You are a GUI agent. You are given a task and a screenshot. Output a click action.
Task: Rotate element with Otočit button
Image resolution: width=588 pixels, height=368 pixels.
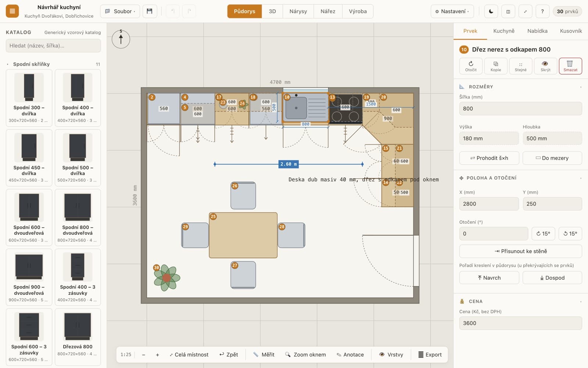tap(471, 66)
